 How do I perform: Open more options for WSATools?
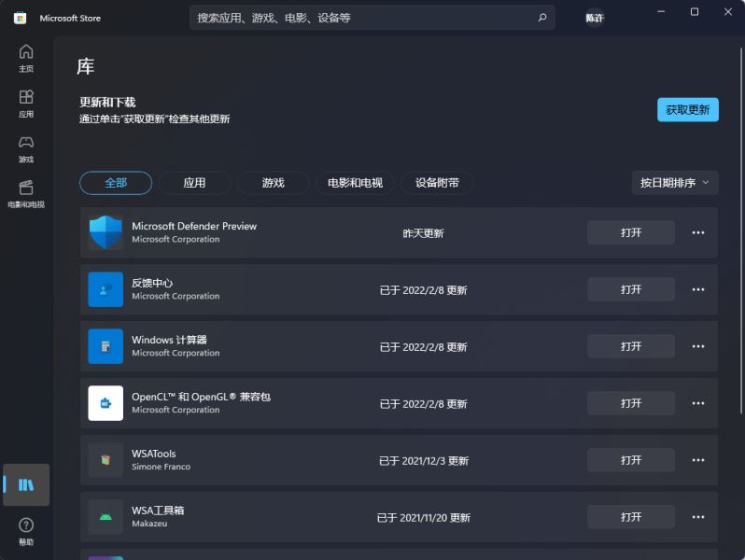[x=698, y=460]
